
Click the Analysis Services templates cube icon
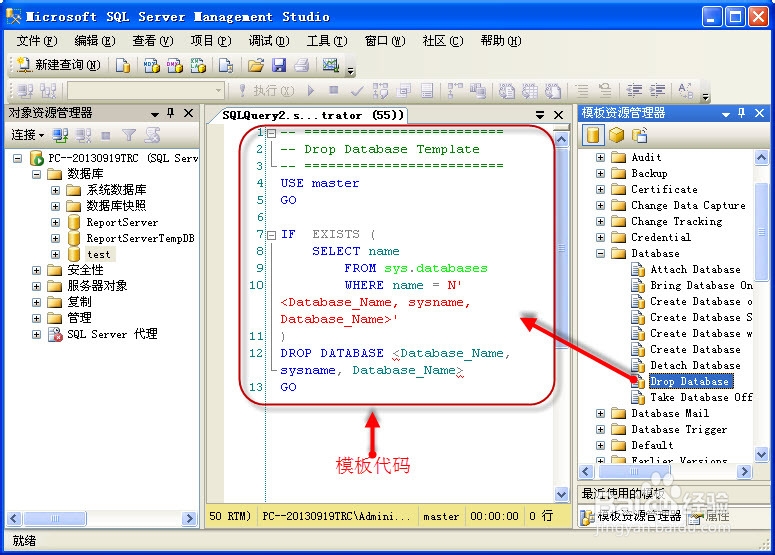[x=616, y=135]
